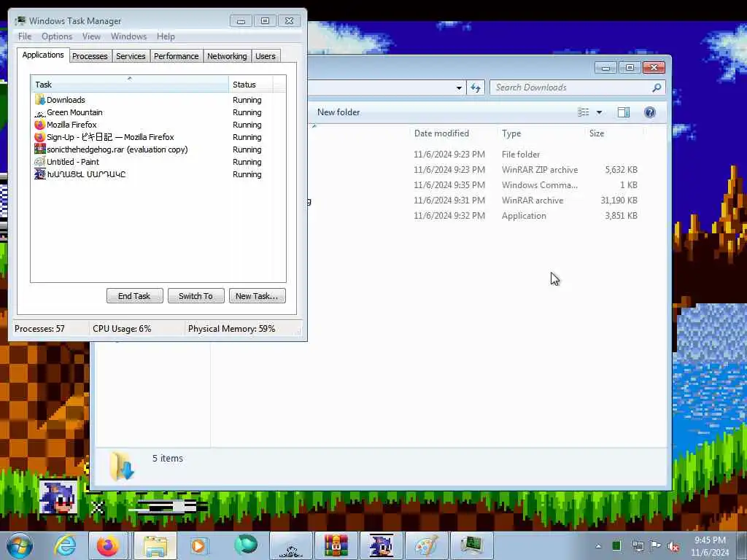Image resolution: width=747 pixels, height=560 pixels.
Task: Click the Paint icon beside Untitled task
Action: 39,162
